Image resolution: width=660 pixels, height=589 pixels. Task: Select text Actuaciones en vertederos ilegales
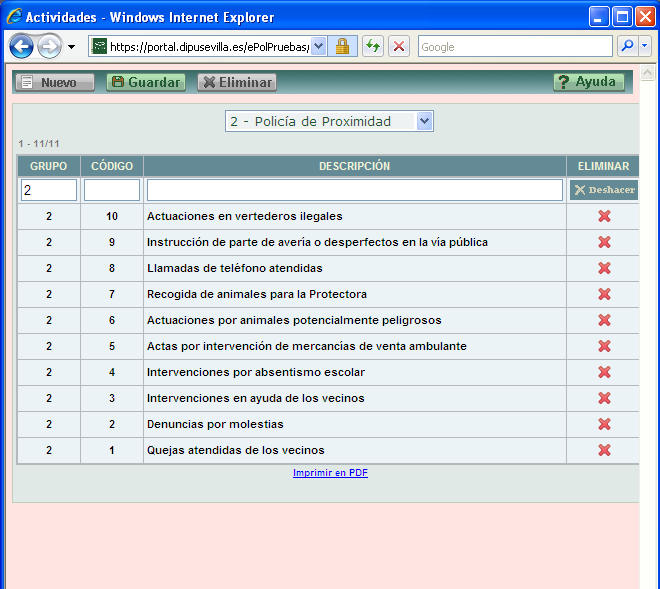pos(245,216)
